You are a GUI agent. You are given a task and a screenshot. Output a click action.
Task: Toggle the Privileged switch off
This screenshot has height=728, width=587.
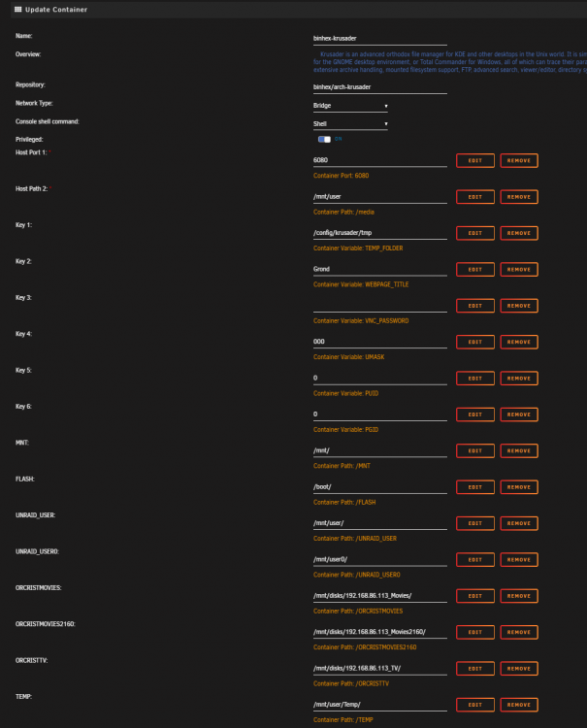tap(324, 139)
